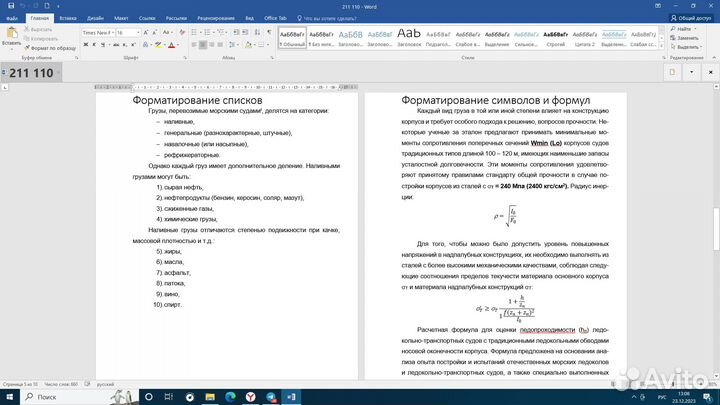Screen dimensions: 720x405
Task: Click vertical scrollbar thumb of document
Action: (x=716, y=229)
